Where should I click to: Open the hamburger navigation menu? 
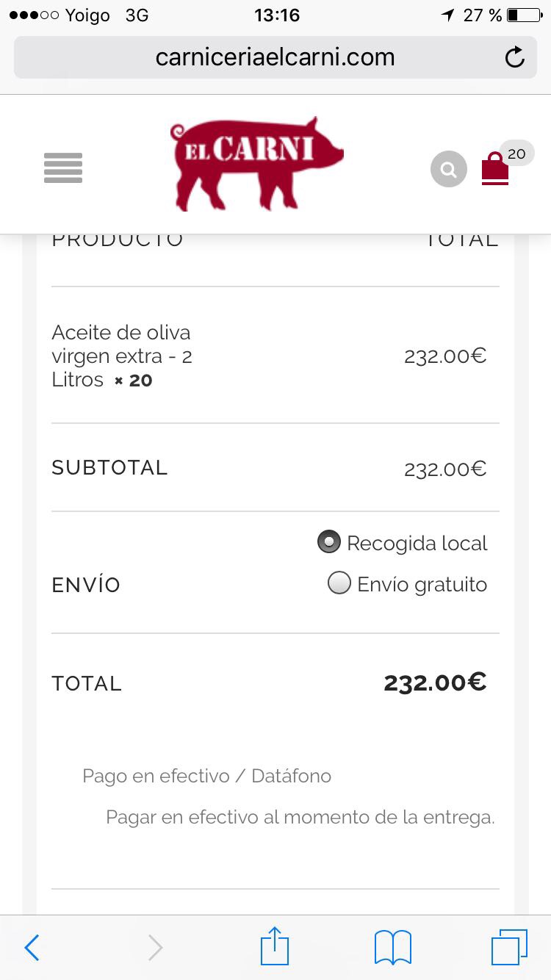(x=63, y=168)
